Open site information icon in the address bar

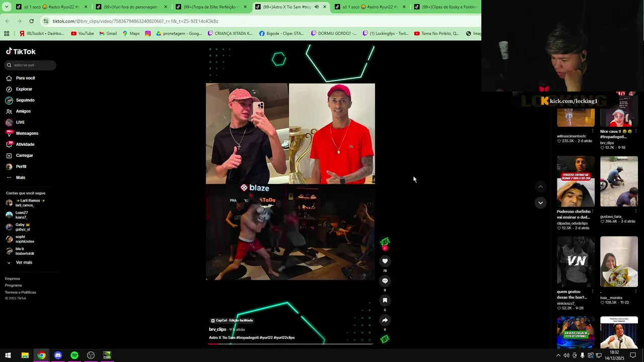[x=46, y=21]
